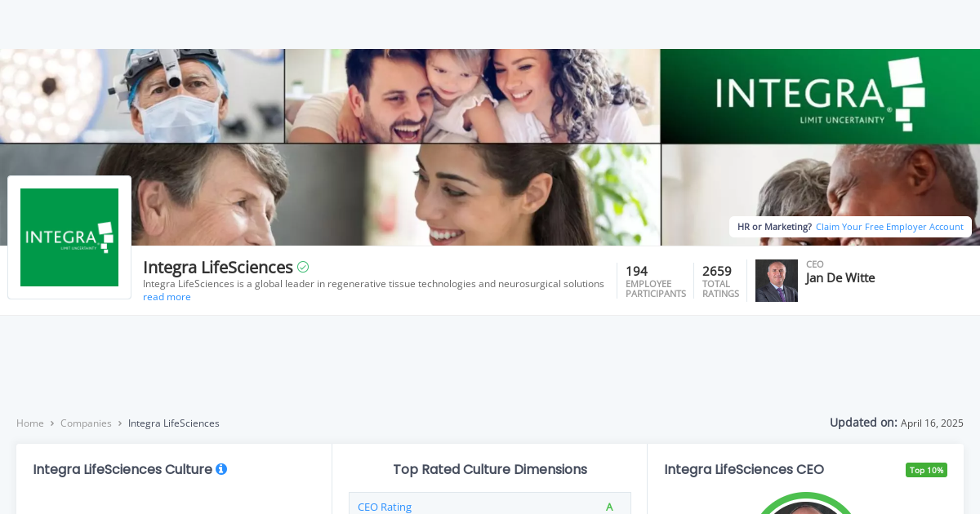Image resolution: width=980 pixels, height=514 pixels.
Task: Select the CEO name Jan De Witte
Action: (x=840, y=278)
